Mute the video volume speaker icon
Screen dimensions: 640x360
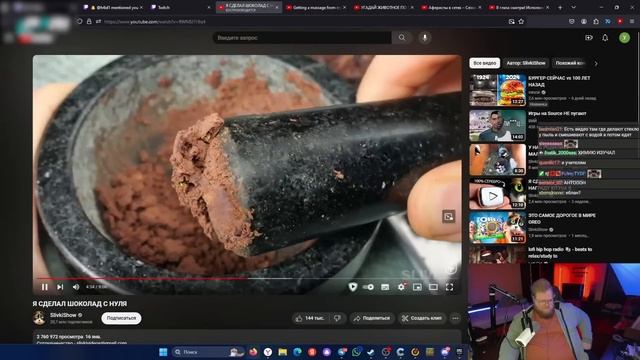click(76, 287)
